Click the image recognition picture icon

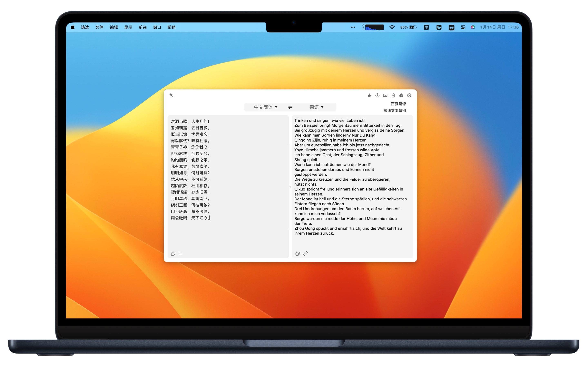click(385, 95)
